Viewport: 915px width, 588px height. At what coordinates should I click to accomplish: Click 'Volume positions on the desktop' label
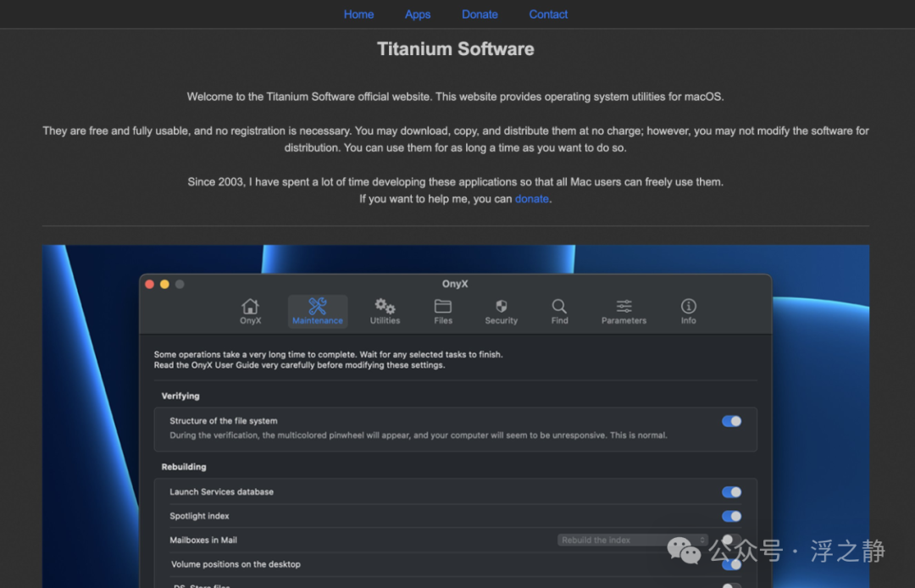point(236,564)
